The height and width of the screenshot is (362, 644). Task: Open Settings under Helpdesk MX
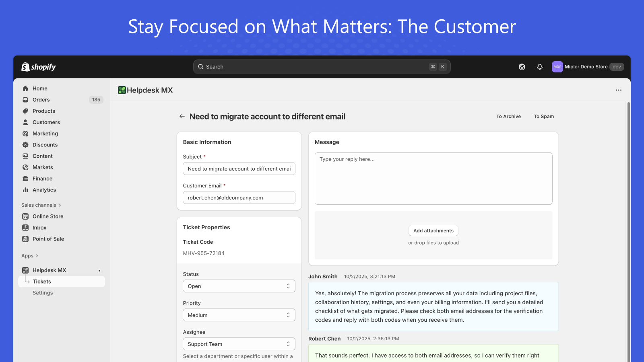tap(43, 293)
